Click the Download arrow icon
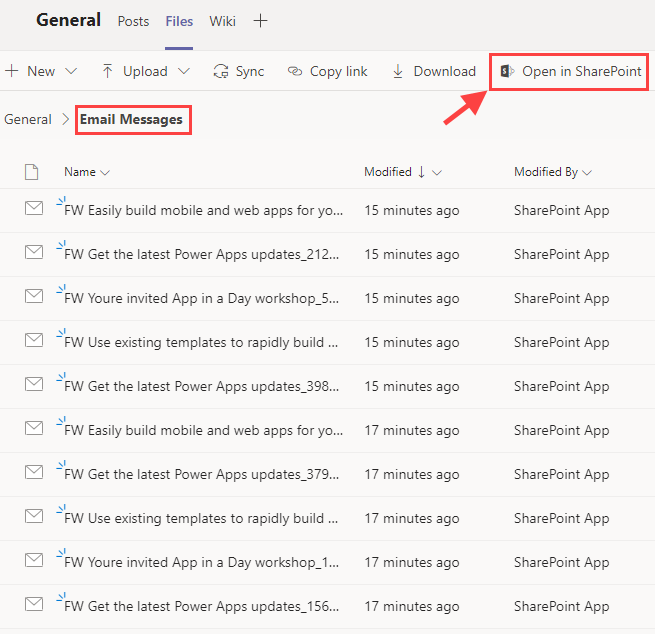The image size is (655, 634). (398, 71)
